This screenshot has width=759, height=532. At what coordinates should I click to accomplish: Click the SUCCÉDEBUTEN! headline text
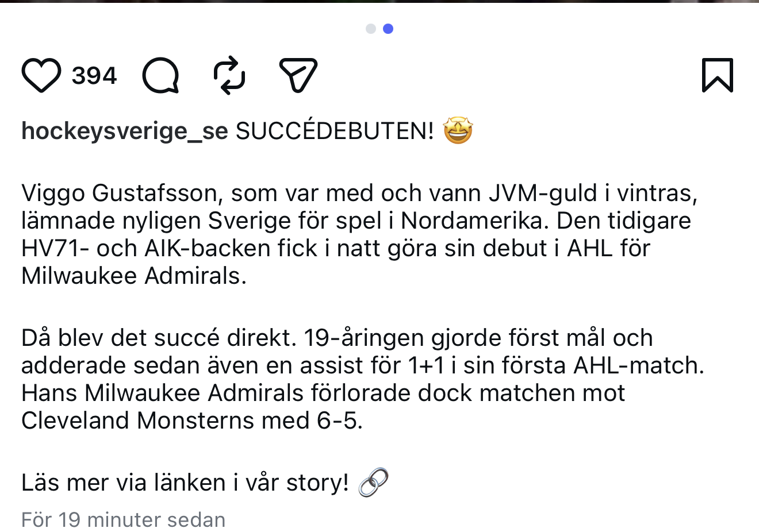point(335,131)
